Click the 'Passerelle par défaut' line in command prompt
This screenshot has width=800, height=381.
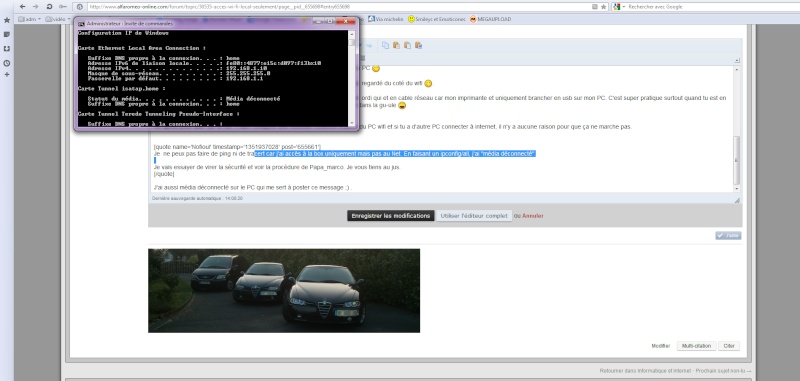[176, 79]
